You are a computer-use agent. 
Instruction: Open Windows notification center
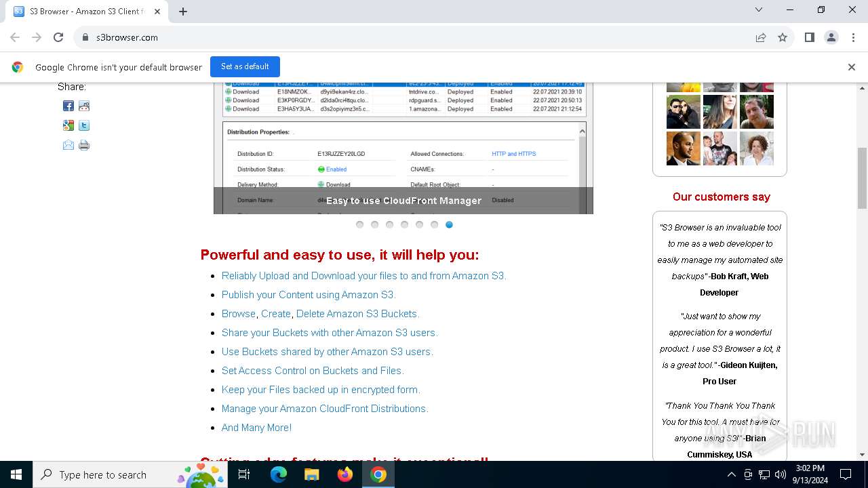846,474
